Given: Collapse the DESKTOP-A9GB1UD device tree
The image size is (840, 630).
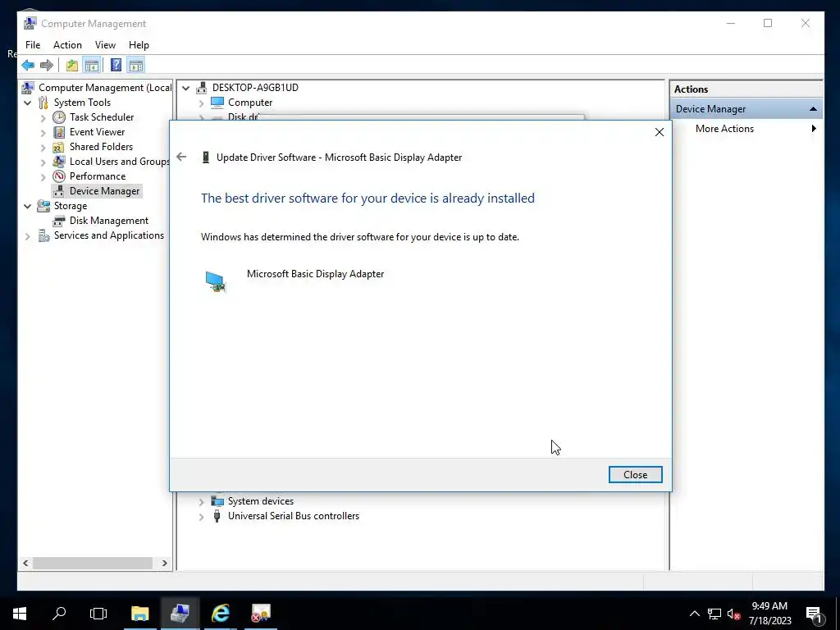Looking at the screenshot, I should coord(186,88).
